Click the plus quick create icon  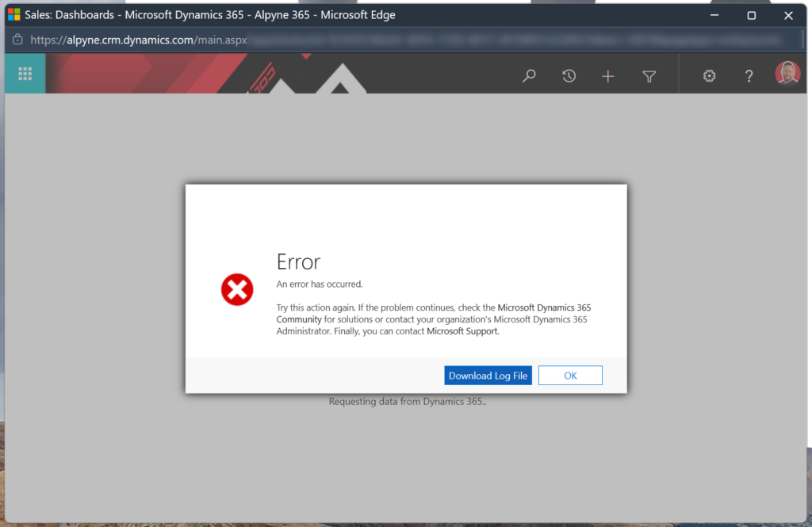pos(607,76)
